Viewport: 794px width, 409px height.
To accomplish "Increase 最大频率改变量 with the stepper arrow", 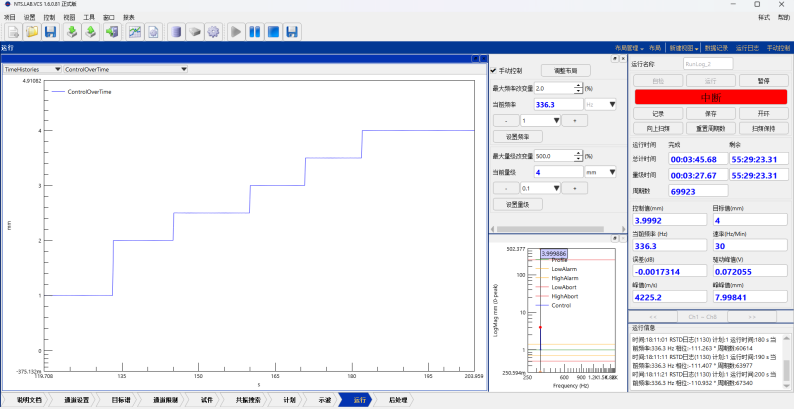I will point(579,86).
